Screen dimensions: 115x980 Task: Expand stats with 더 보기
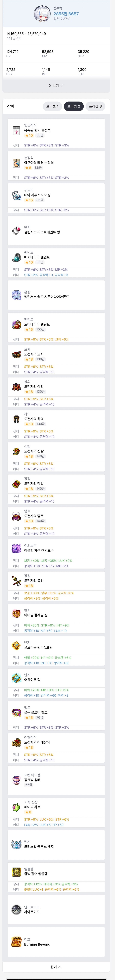pos(56,86)
